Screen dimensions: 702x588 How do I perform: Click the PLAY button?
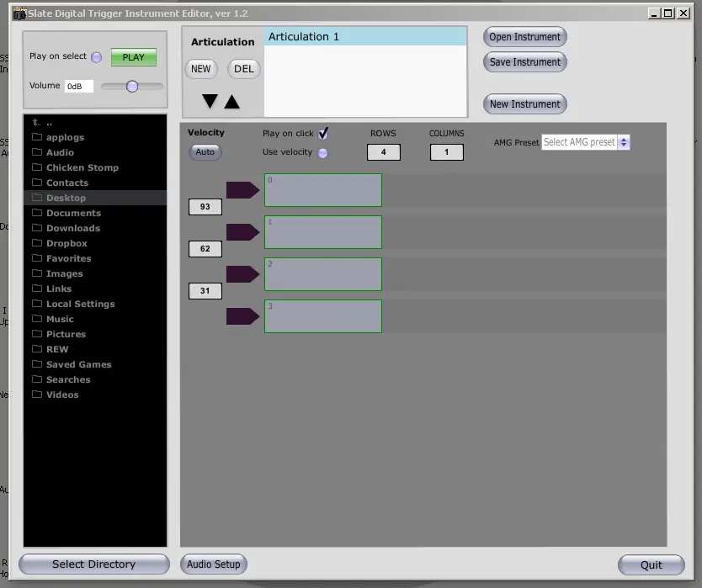(134, 57)
